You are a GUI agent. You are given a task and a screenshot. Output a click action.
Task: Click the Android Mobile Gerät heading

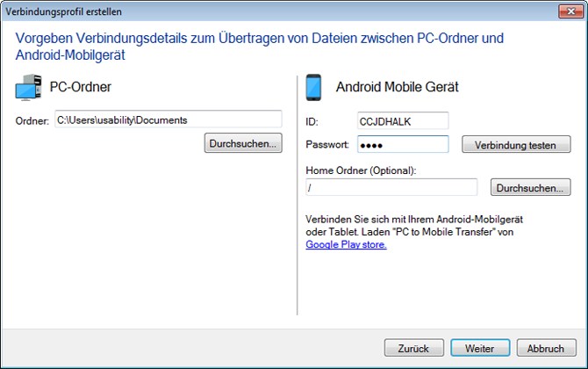[x=398, y=87]
